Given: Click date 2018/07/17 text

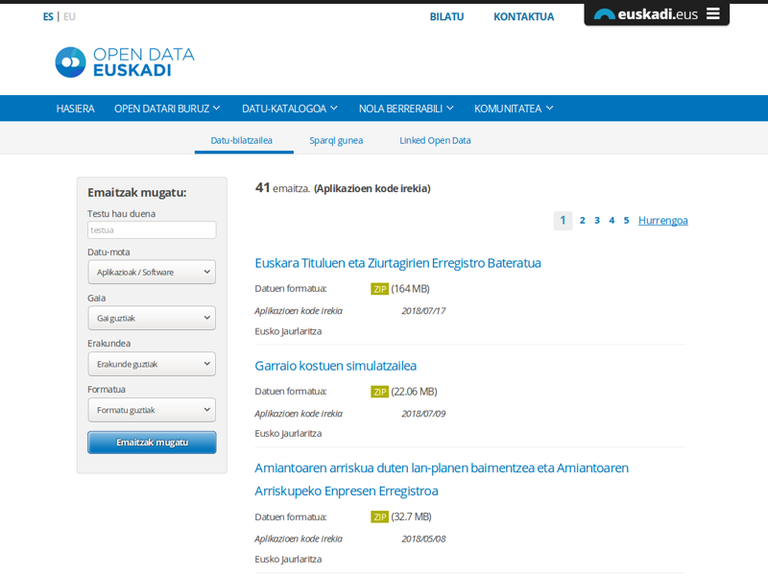Looking at the screenshot, I should (x=424, y=311).
